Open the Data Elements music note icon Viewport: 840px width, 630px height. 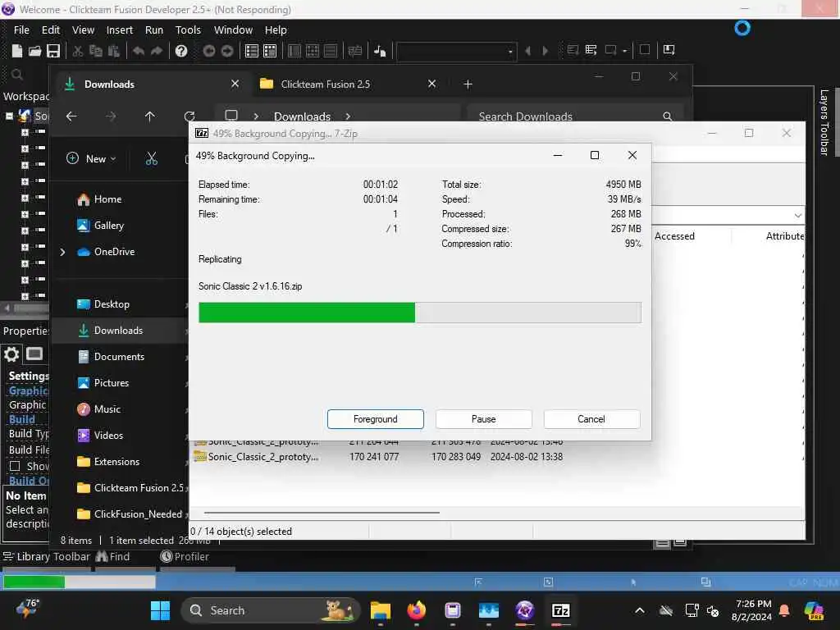[x=380, y=50]
